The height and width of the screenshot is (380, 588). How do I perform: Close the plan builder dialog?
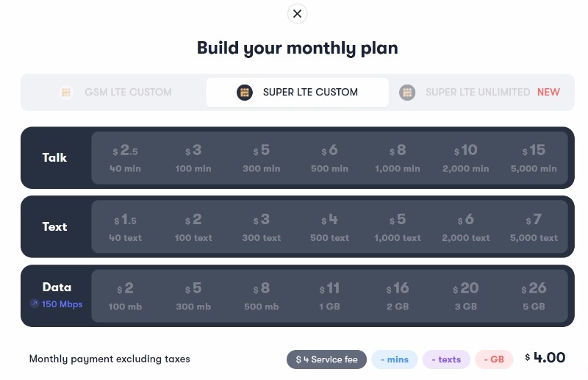pos(297,14)
